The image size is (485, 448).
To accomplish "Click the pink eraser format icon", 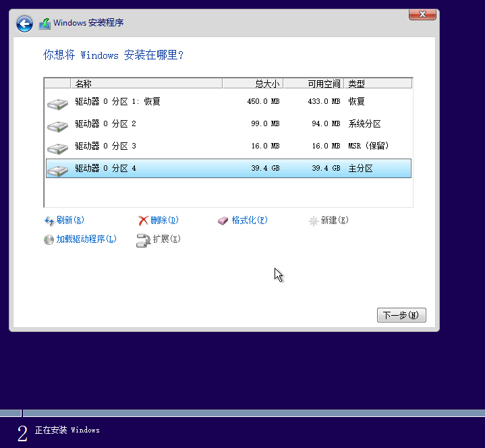I will click(x=223, y=221).
